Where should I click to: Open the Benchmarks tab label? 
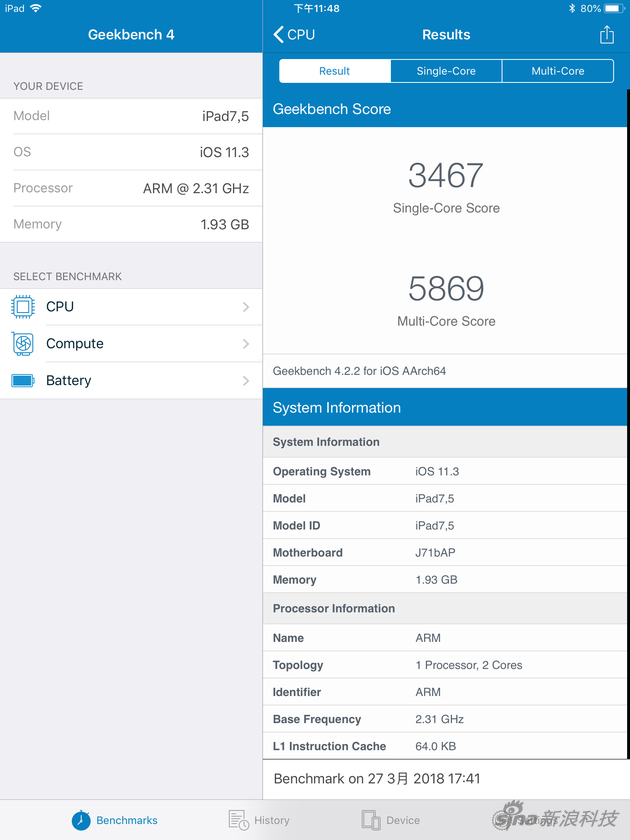[127, 820]
